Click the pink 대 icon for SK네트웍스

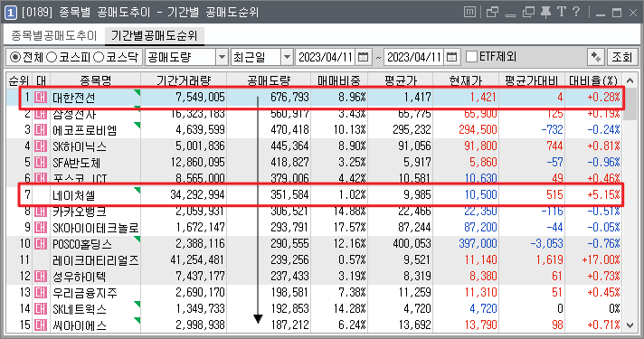40,308
